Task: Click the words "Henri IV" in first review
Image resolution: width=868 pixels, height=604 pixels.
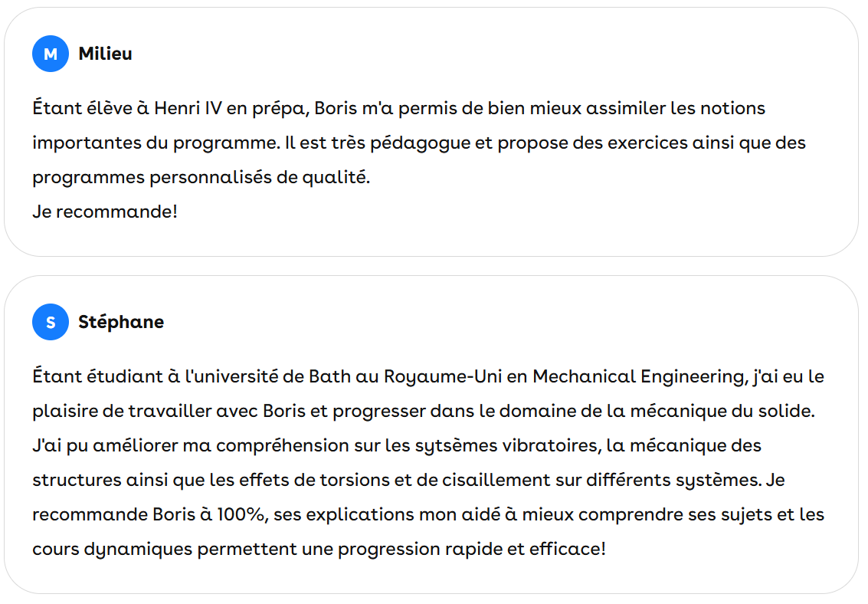Action: click(x=188, y=108)
